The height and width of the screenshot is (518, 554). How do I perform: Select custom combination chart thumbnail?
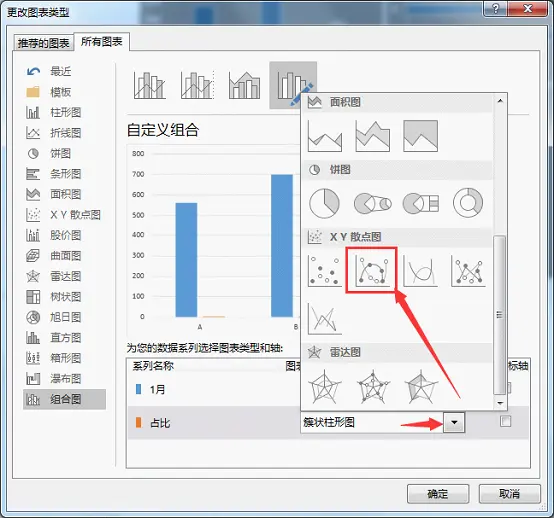293,85
